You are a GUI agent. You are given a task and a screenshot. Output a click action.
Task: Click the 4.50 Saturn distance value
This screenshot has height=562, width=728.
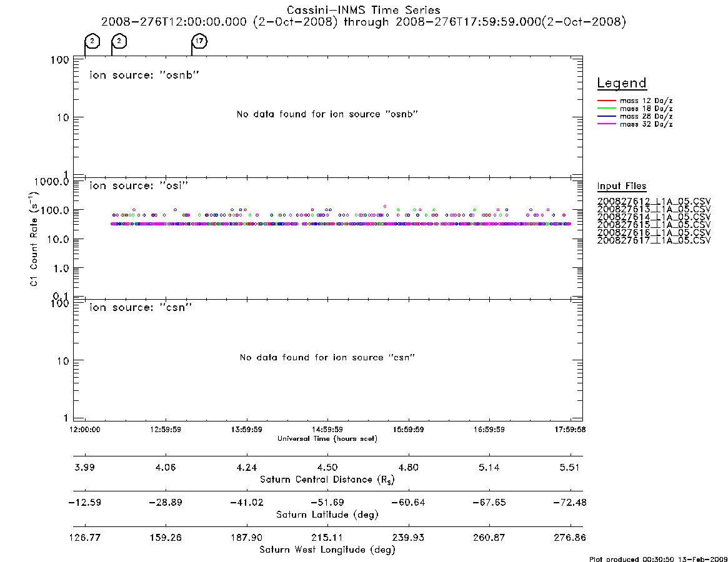[327, 467]
